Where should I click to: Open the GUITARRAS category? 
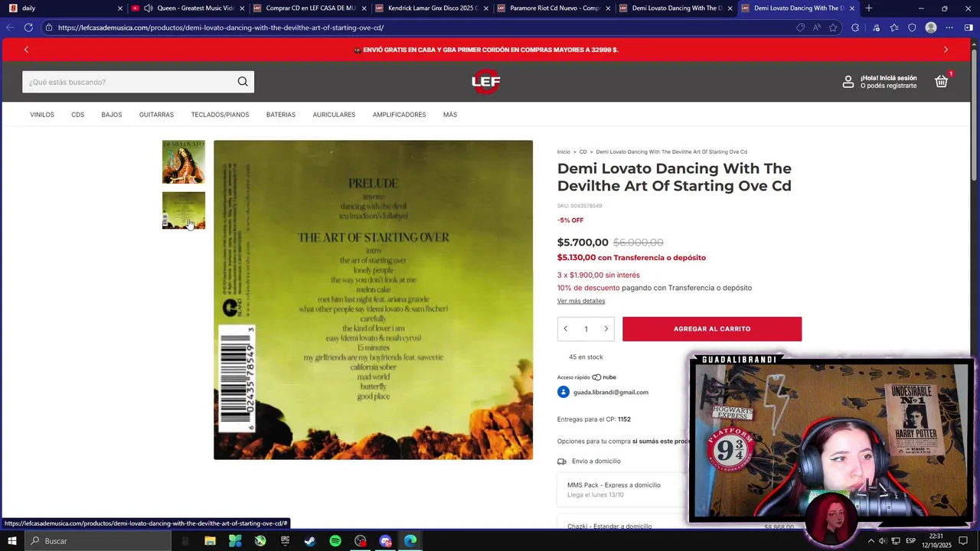point(156,115)
